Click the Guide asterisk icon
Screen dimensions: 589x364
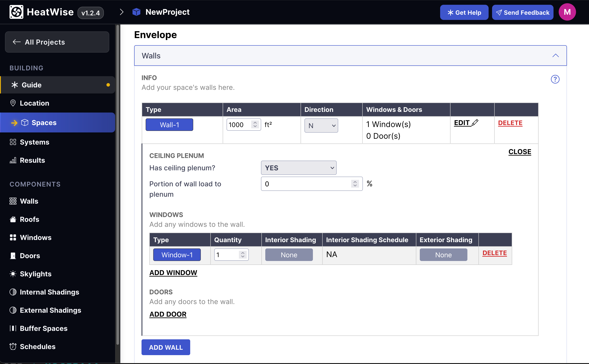(15, 85)
